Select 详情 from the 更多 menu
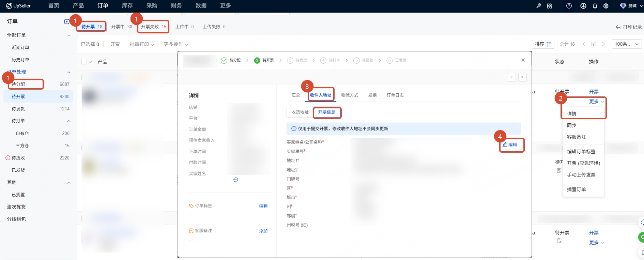Viewport: 644px width, 260px height. coord(572,114)
